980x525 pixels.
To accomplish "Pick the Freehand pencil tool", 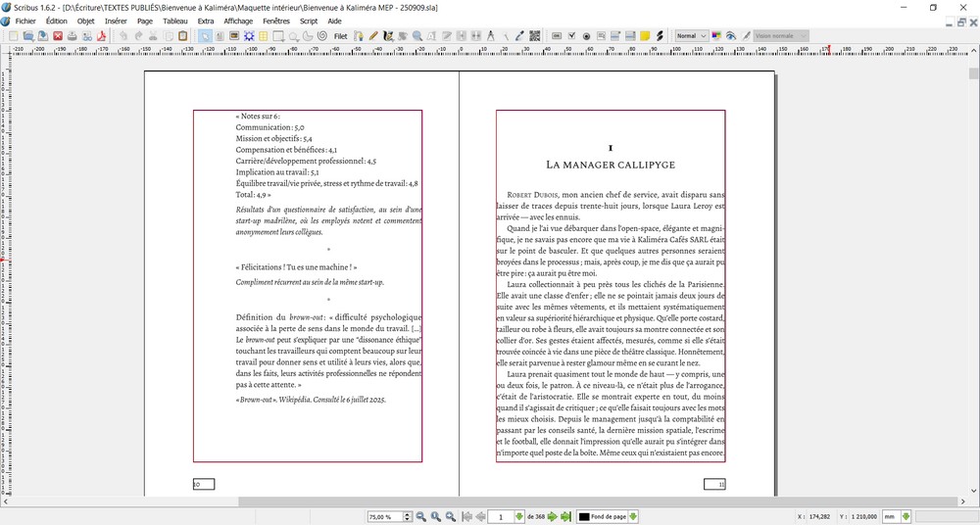I will point(373,35).
